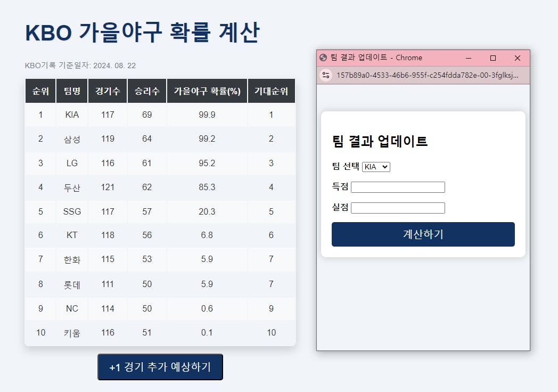Screen dimensions: 558x392
Task: Focus the 실점 input field
Action: coord(398,208)
